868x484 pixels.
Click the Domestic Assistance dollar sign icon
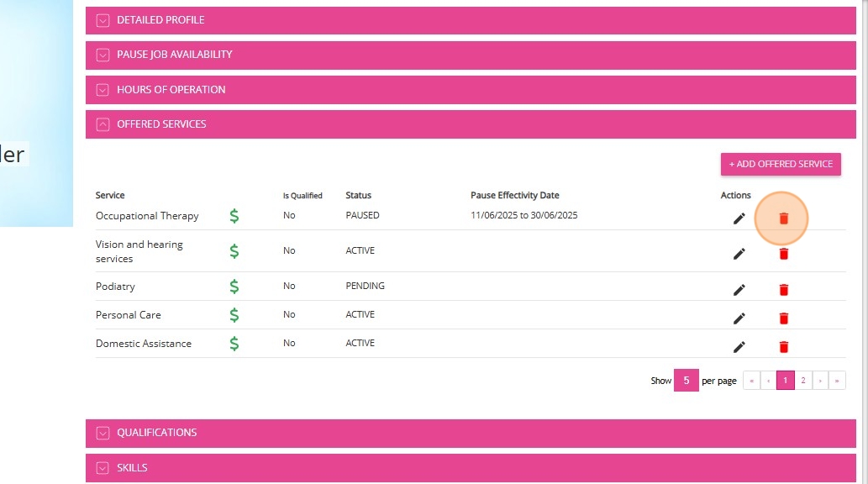(234, 344)
